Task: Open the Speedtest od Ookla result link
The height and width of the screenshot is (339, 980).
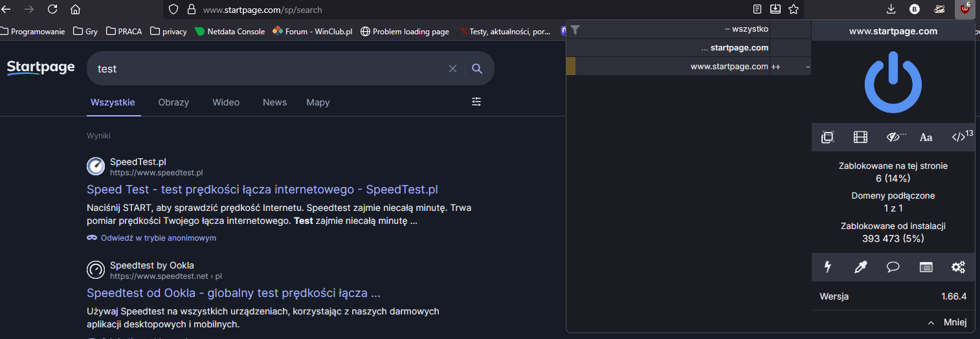Action: point(233,293)
